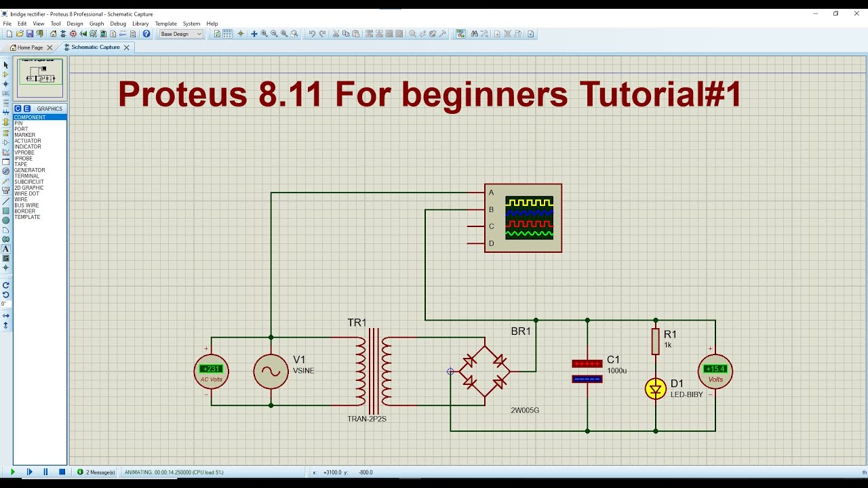This screenshot has height=488, width=868.
Task: Select the Graph Mode tool
Action: pos(6,152)
